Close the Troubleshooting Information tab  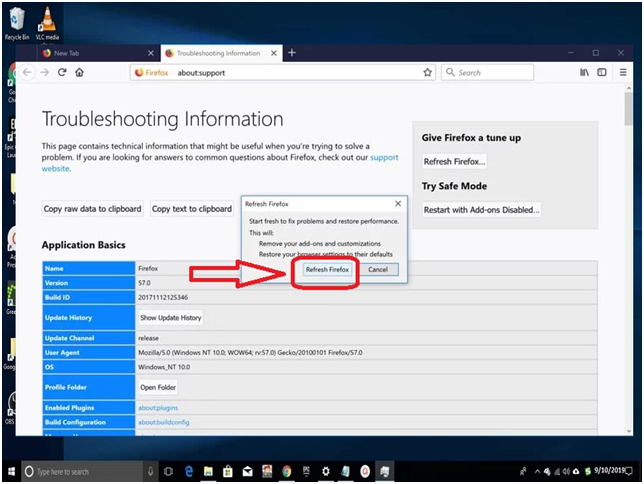[274, 53]
